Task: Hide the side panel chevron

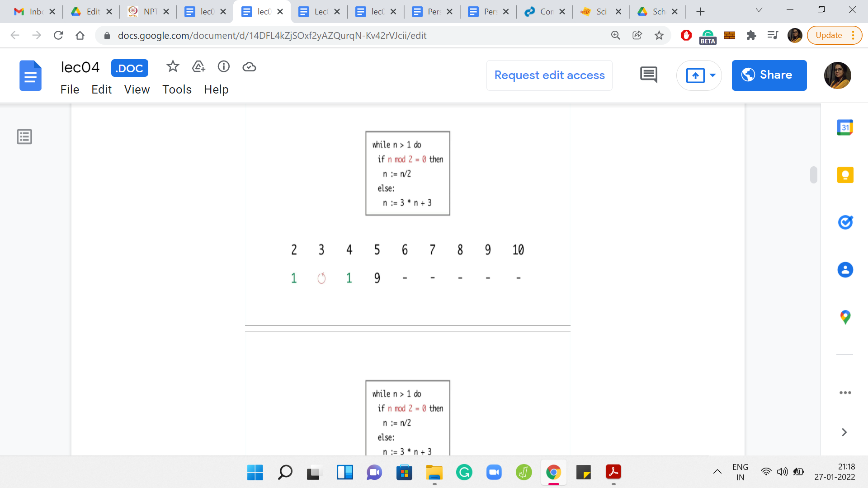Action: 844,432
